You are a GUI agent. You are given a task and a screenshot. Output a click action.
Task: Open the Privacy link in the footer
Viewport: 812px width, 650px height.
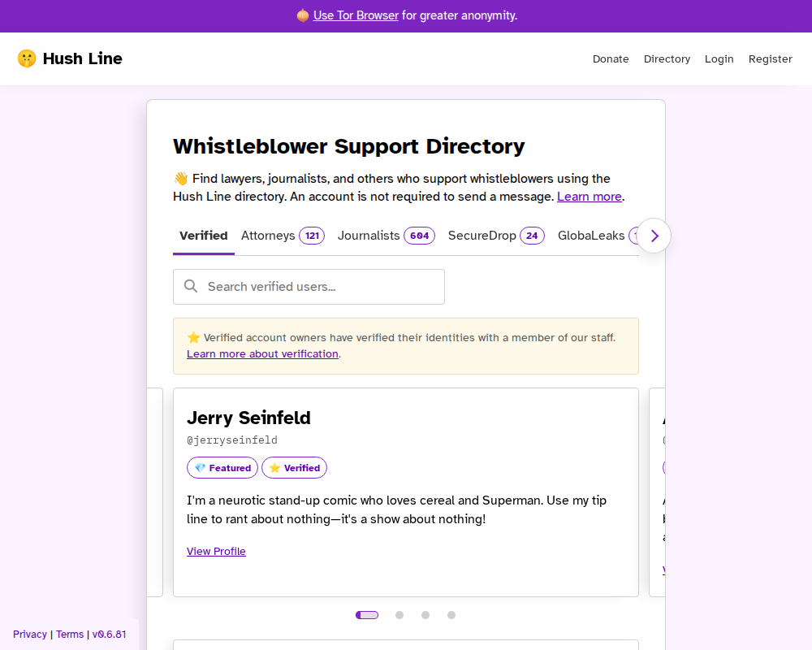30,635
